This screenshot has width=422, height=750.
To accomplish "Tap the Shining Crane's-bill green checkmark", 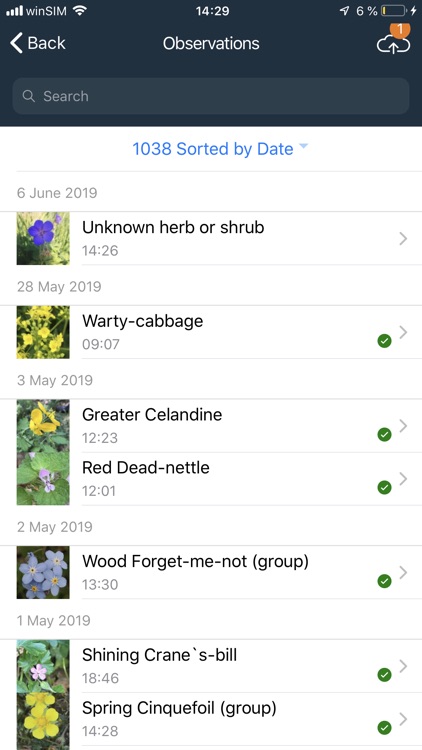I will (384, 675).
